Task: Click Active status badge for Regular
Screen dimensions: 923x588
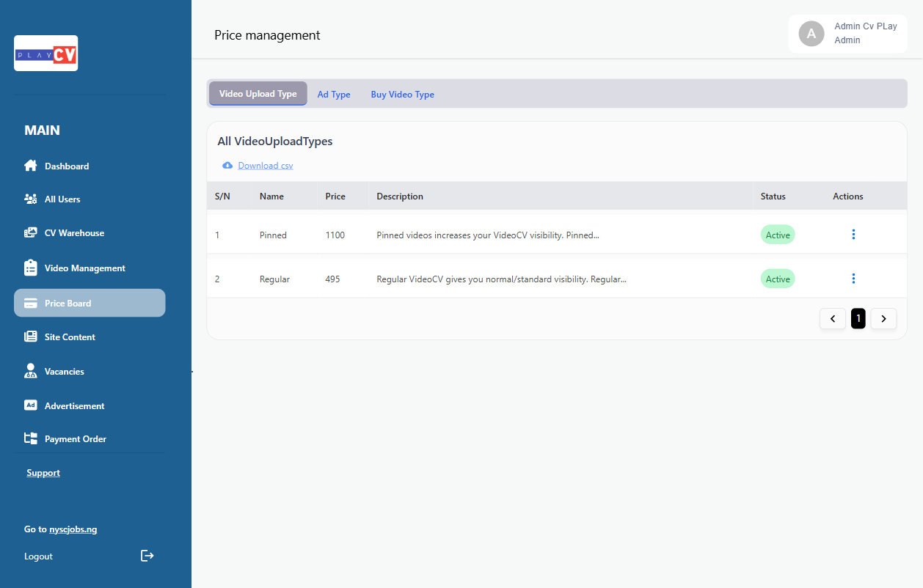Action: 778,279
